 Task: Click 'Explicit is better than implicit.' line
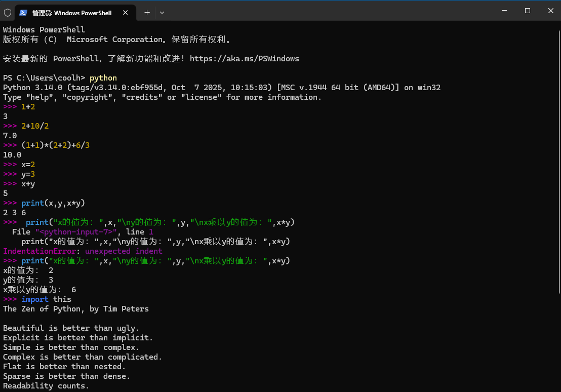tap(78, 338)
